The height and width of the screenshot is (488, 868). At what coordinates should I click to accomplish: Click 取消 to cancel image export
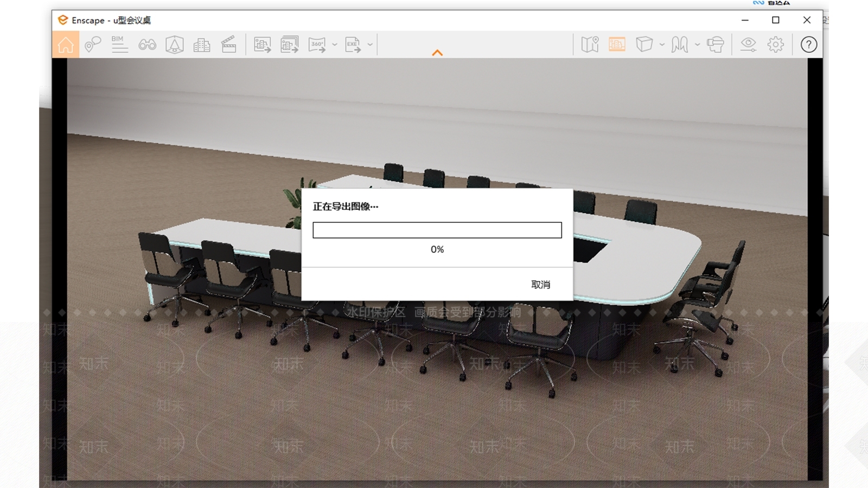click(540, 285)
